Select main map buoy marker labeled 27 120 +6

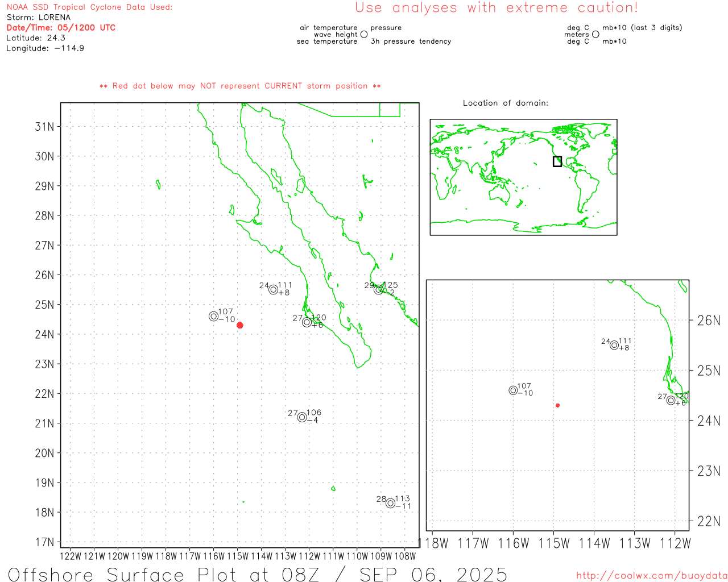[x=307, y=322]
